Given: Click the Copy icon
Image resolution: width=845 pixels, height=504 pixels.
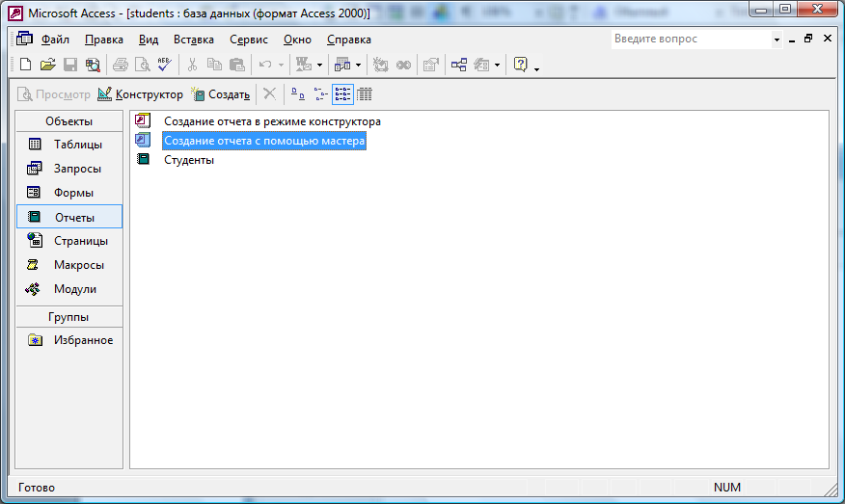Looking at the screenshot, I should click(214, 65).
